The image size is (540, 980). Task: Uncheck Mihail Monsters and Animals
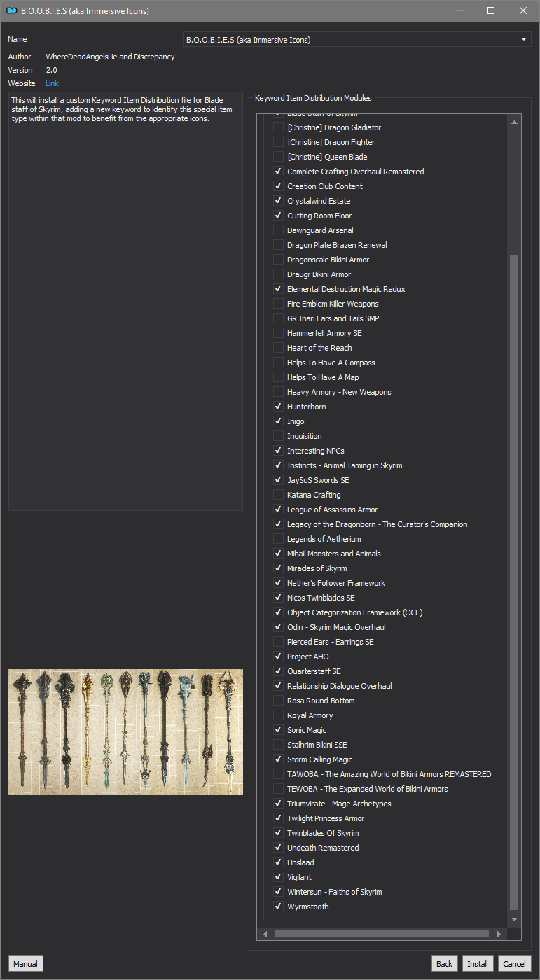point(278,554)
